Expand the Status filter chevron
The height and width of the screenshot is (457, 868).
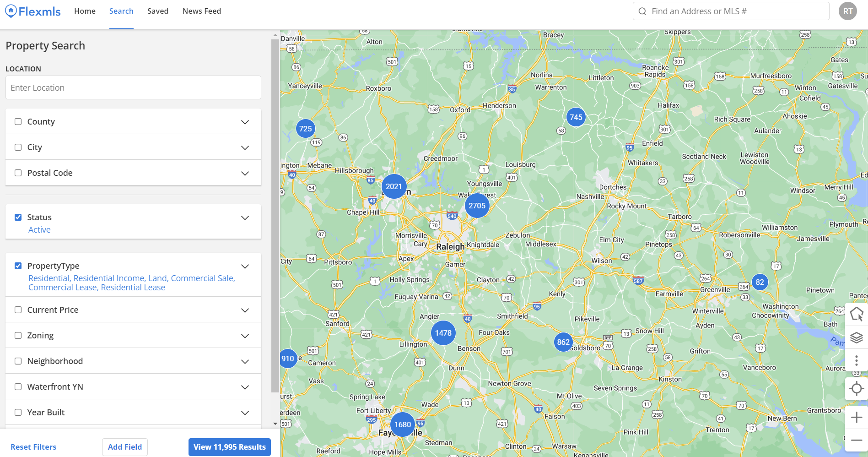coord(245,218)
